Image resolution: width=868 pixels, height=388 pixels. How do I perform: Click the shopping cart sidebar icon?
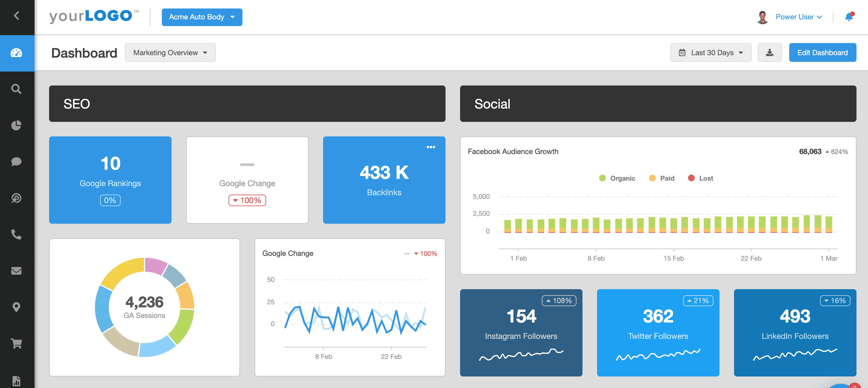pos(16,343)
